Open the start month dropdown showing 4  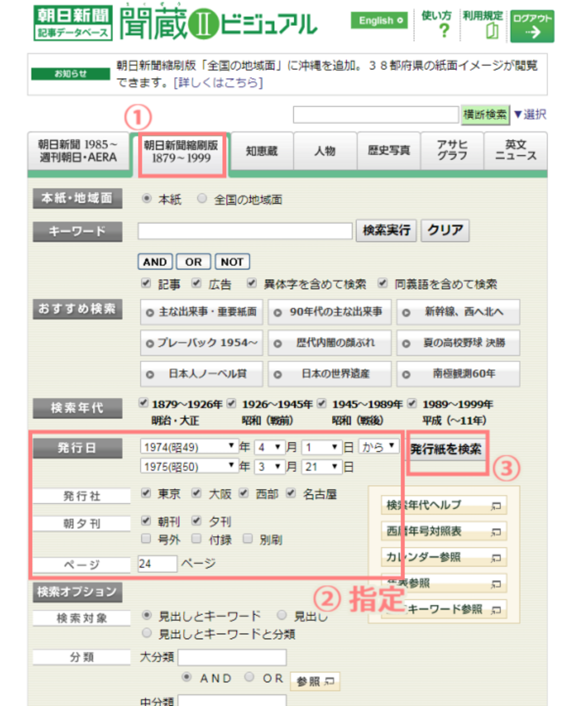(x=270, y=447)
